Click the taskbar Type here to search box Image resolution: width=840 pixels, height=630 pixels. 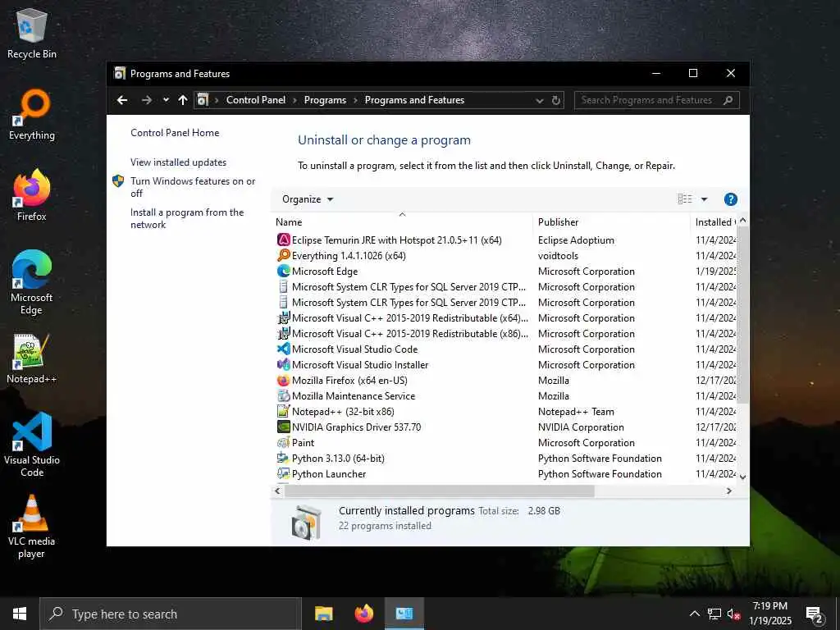click(171, 614)
